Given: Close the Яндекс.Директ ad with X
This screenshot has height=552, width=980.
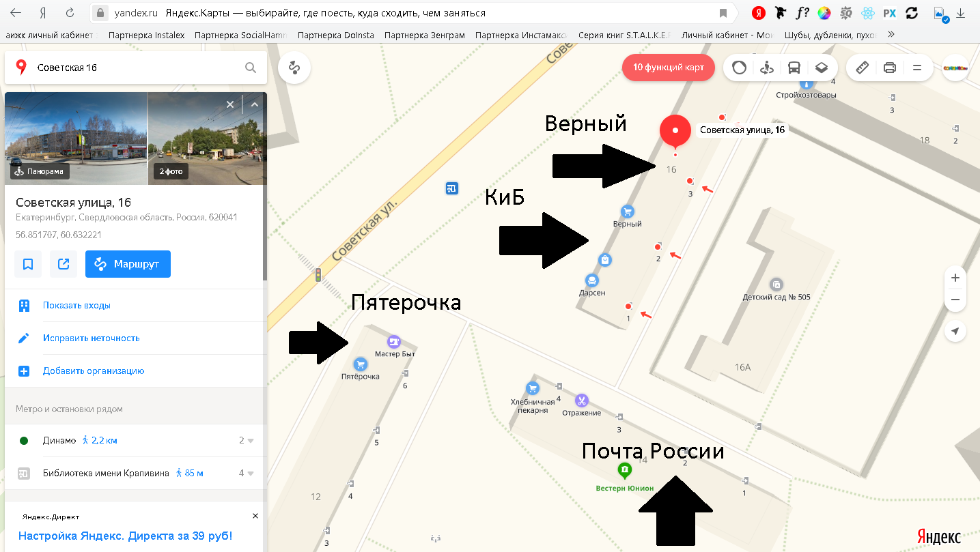Looking at the screenshot, I should coord(255,516).
